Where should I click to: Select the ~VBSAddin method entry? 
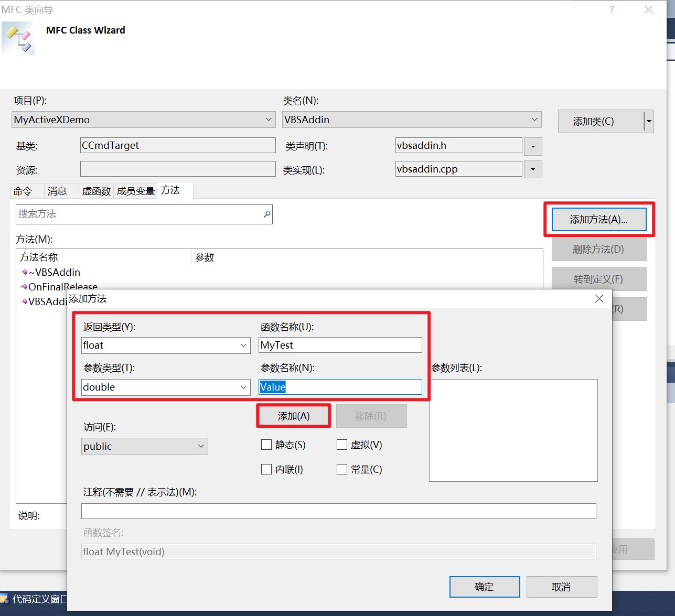[54, 272]
